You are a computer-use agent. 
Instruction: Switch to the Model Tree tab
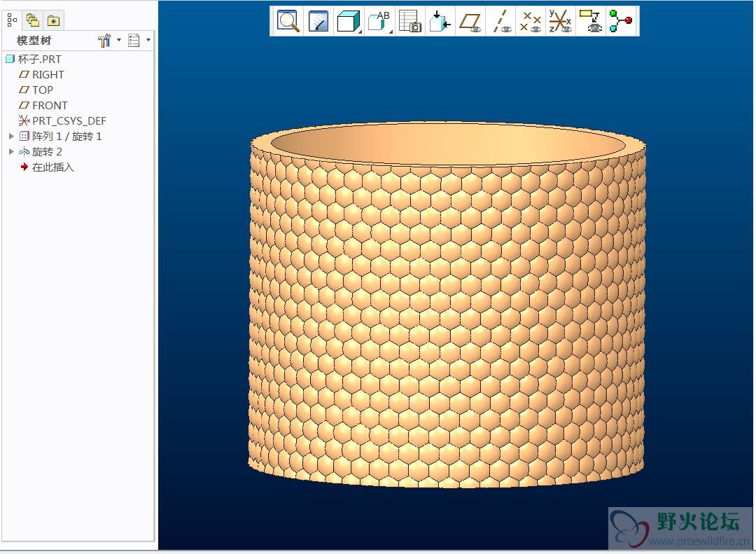[x=12, y=20]
